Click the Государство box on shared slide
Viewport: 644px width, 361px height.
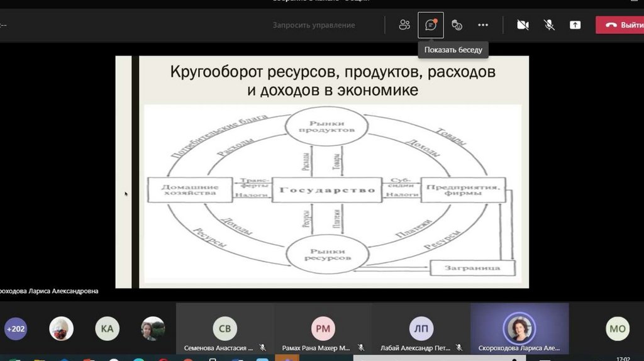point(327,189)
